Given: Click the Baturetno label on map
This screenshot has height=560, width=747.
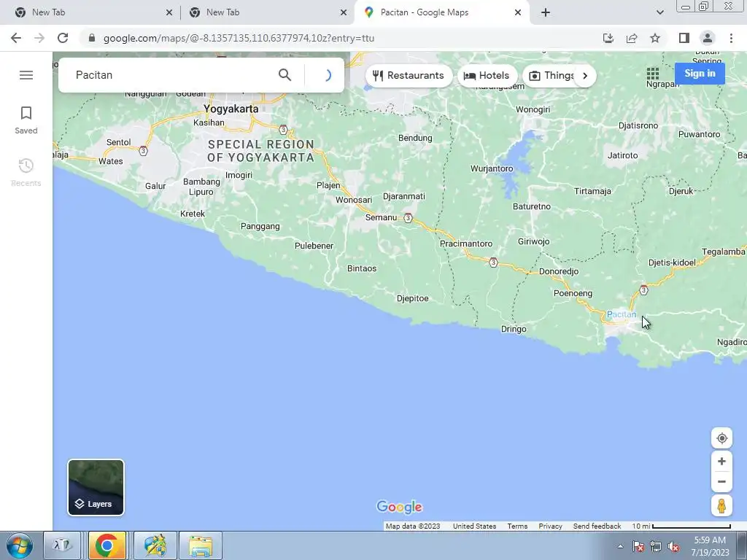Looking at the screenshot, I should 532,206.
